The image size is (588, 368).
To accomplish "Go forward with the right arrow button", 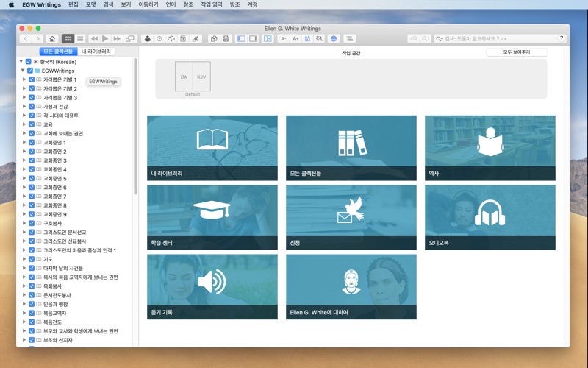I will pyautogui.click(x=37, y=39).
